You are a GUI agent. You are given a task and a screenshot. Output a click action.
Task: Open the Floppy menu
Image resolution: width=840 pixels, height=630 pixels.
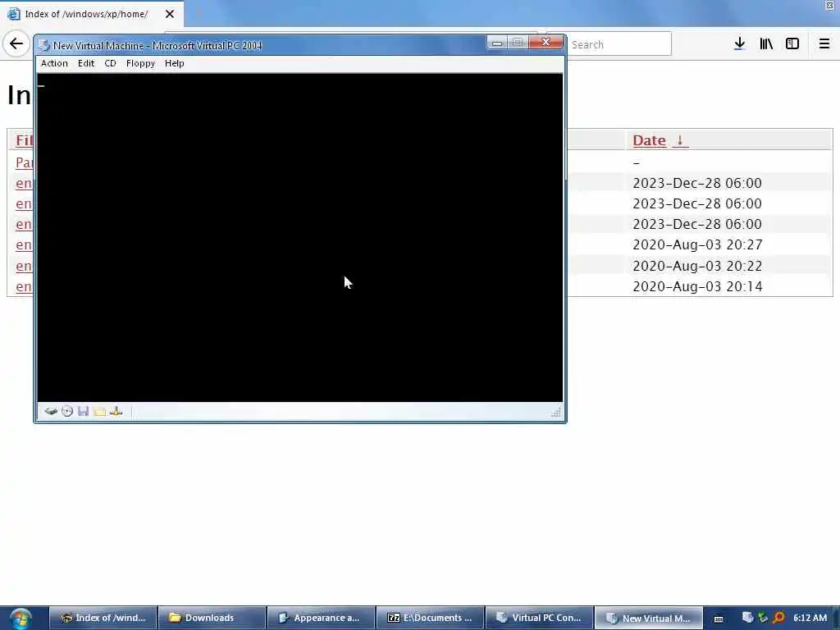140,63
